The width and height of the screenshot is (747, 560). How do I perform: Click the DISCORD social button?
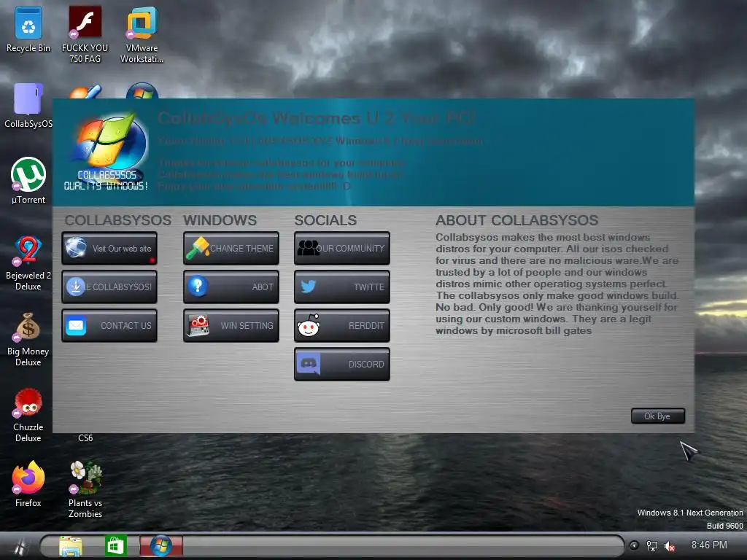click(342, 365)
